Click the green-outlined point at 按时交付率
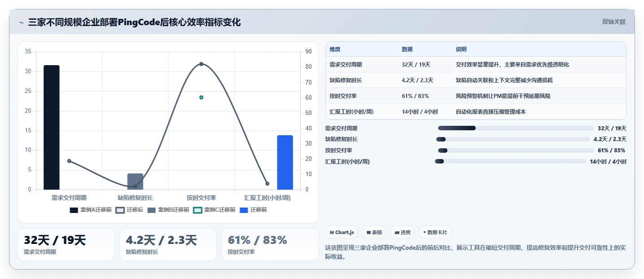 coord(201,97)
